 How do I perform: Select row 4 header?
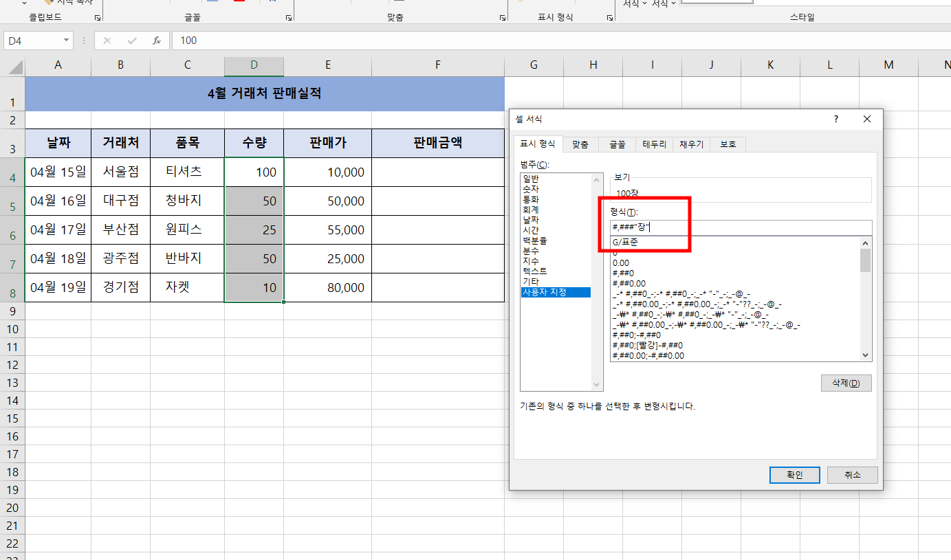tap(12, 172)
